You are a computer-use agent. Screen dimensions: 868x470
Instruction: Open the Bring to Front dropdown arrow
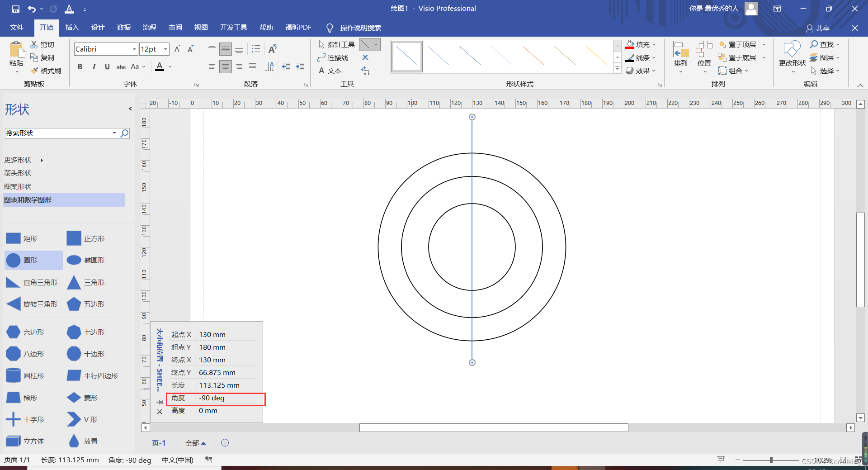pos(764,44)
